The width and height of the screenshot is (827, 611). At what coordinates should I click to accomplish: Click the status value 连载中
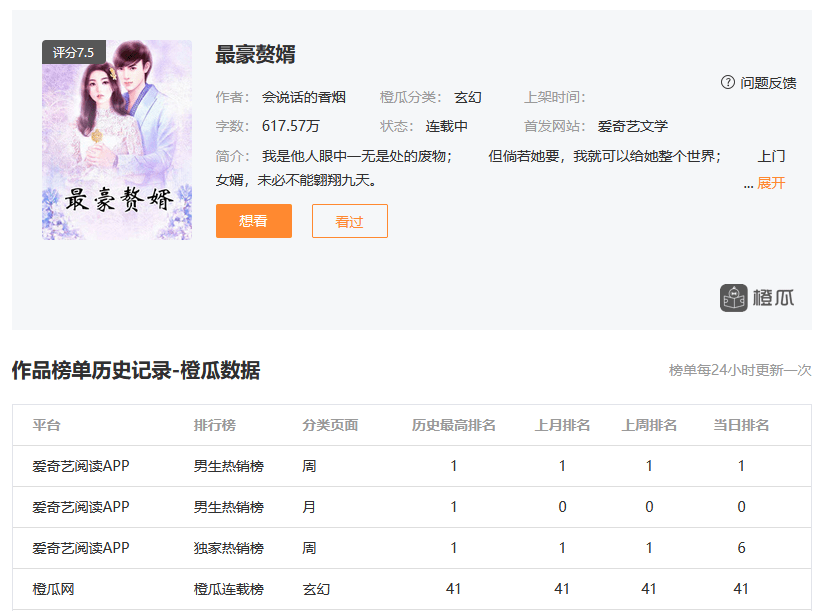[x=446, y=126]
